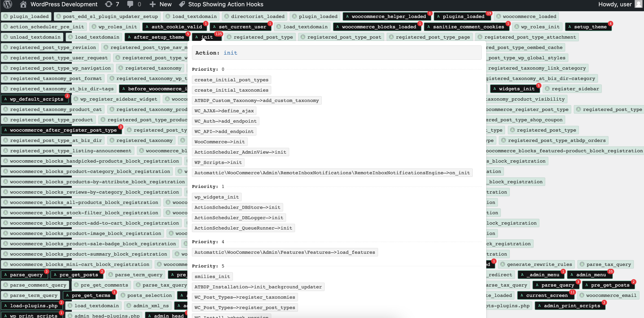Click Features->load_features callback
Image resolution: width=644 pixels, height=318 pixels.
285,252
